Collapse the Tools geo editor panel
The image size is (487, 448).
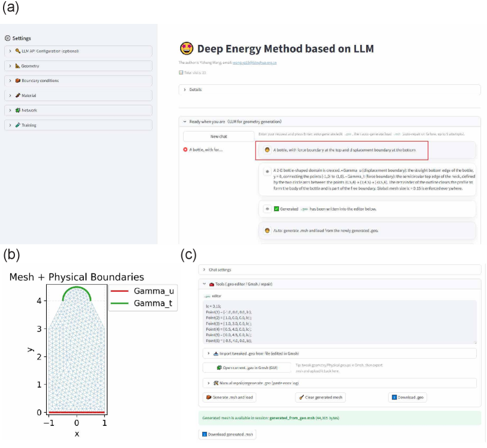[x=340, y=284]
